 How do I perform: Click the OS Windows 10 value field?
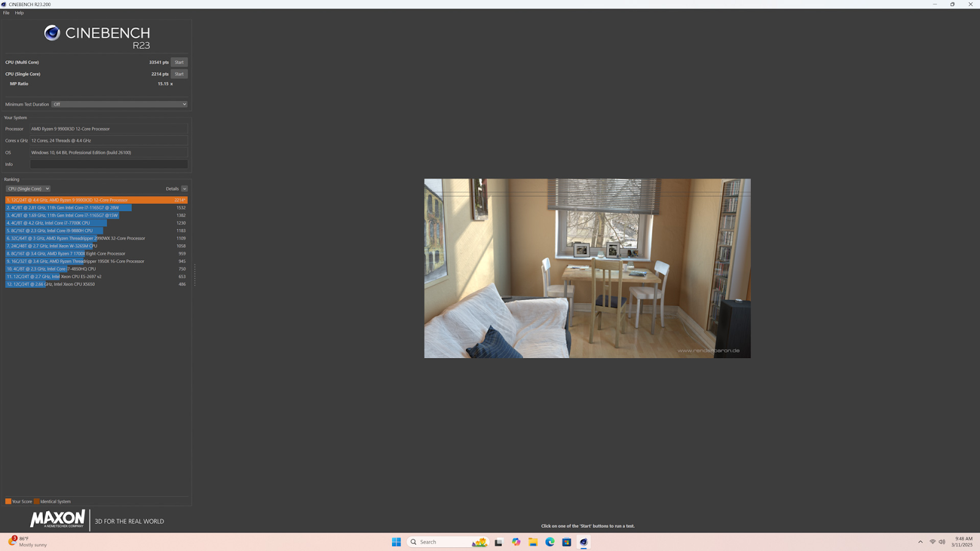[x=109, y=152]
